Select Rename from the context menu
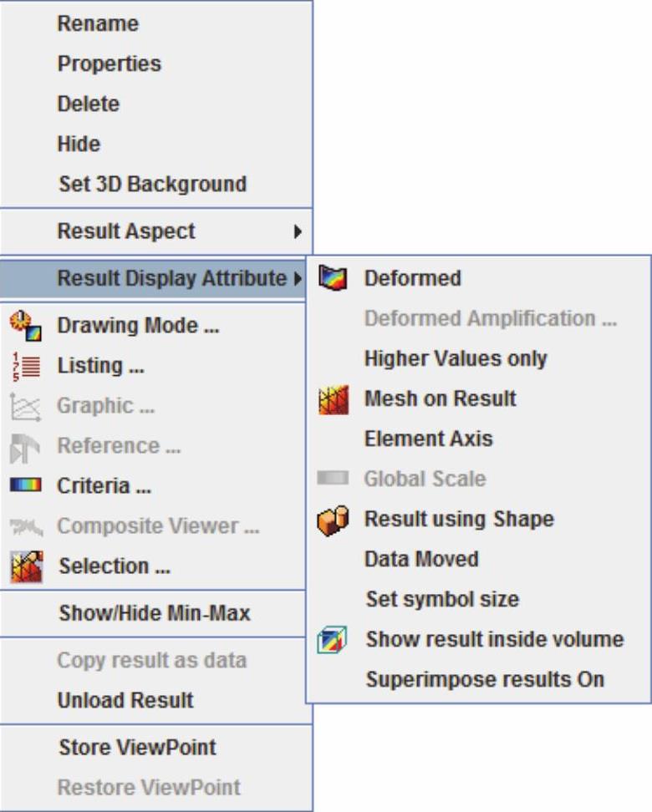This screenshot has width=652, height=812. click(x=98, y=23)
